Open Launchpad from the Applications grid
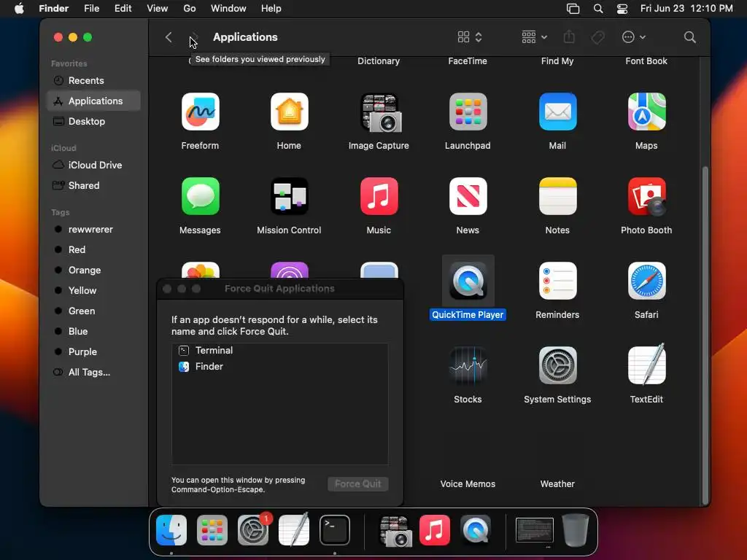This screenshot has width=747, height=560. click(468, 112)
